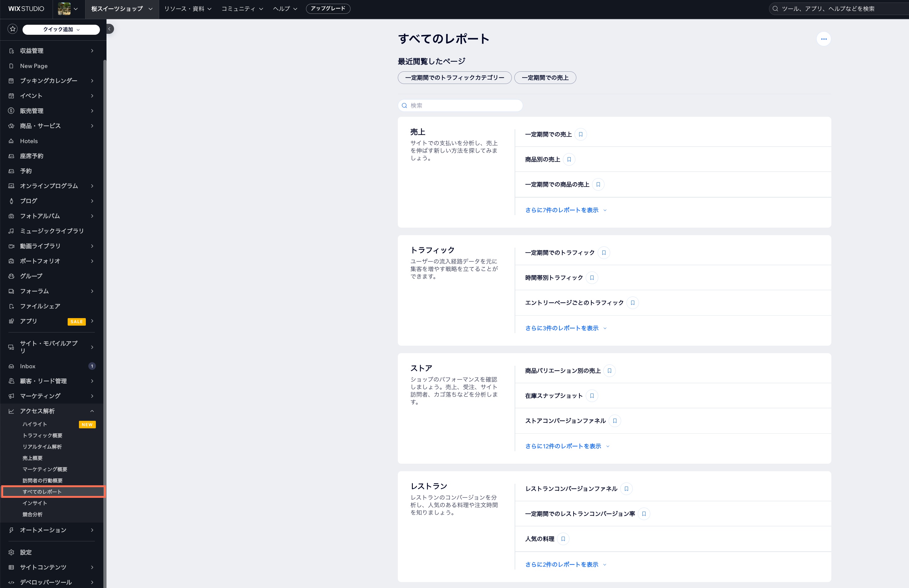
Task: Click the フォトアルバム camera icon
Action: (12, 216)
